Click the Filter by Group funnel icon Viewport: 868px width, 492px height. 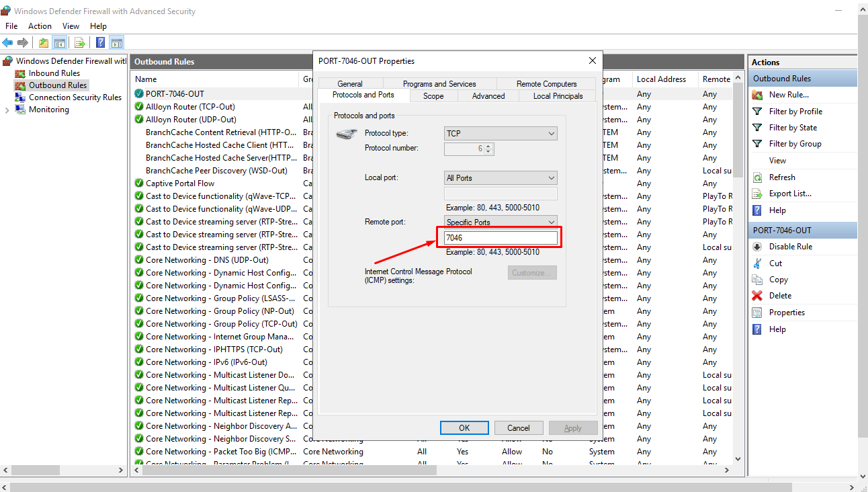tap(757, 144)
